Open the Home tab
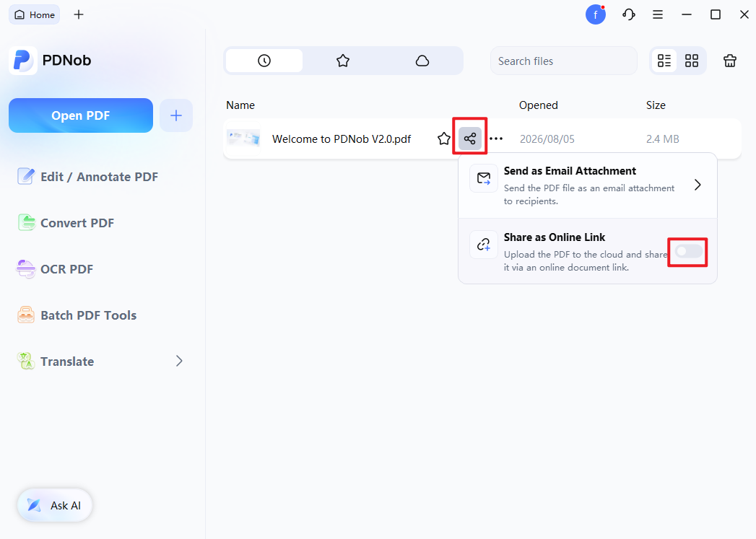The width and height of the screenshot is (756, 539). click(34, 15)
